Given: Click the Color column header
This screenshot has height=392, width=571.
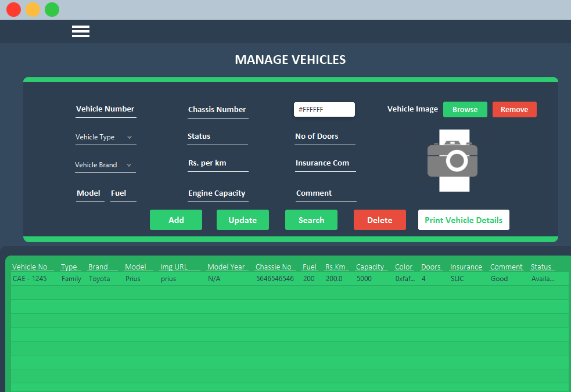Looking at the screenshot, I should tap(404, 267).
